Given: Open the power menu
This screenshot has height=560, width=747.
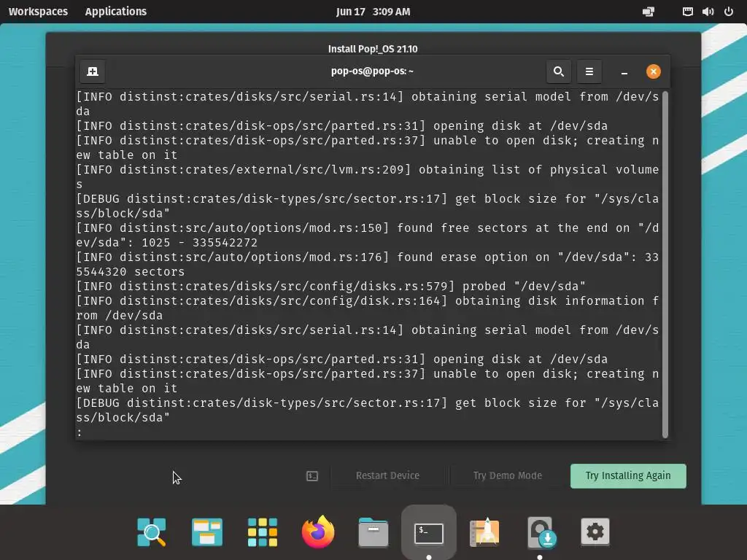Looking at the screenshot, I should click(729, 12).
